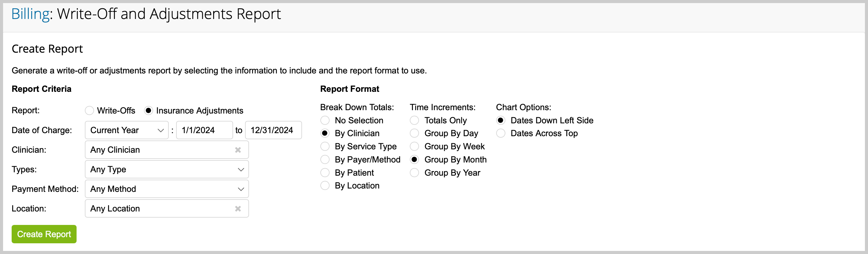The width and height of the screenshot is (868, 254).
Task: Click the end date field 12/31/2024
Action: click(x=273, y=130)
